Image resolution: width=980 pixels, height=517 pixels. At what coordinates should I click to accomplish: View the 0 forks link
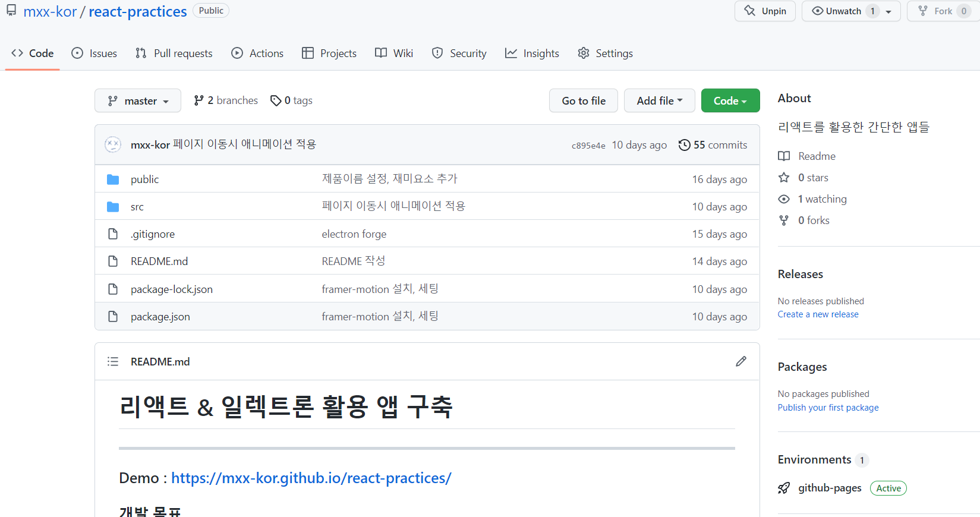coord(814,220)
